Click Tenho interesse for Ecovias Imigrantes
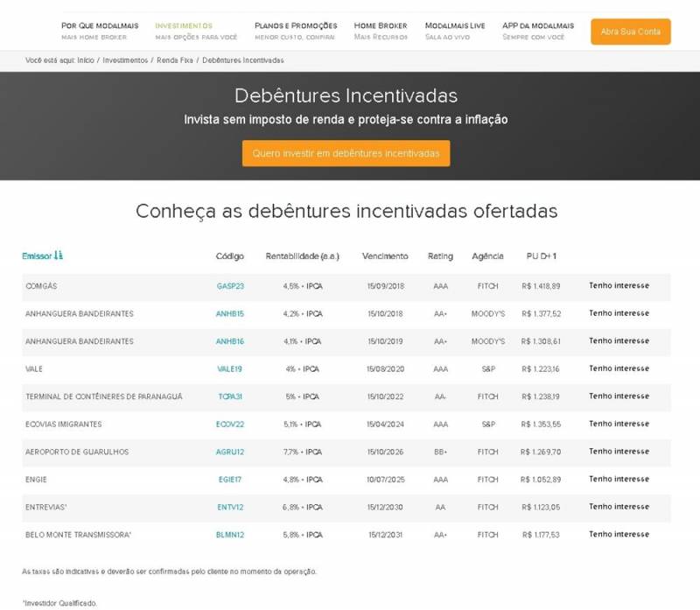Image resolution: width=700 pixels, height=610 pixels. tap(619, 424)
